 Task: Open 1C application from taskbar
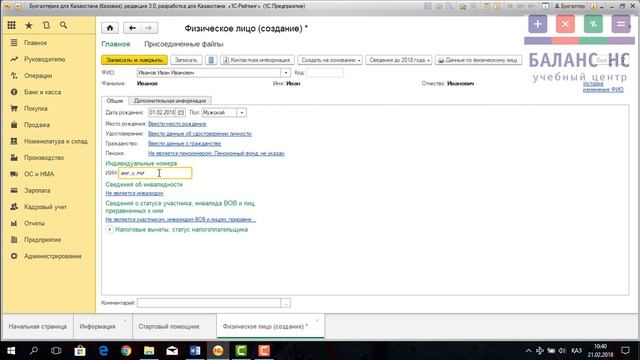pos(218,351)
